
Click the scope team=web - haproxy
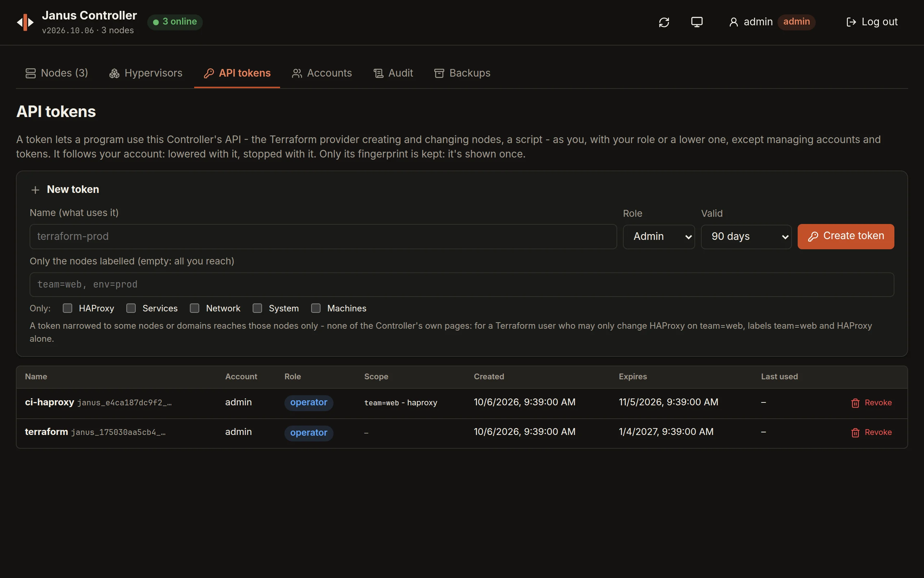pyautogui.click(x=401, y=403)
